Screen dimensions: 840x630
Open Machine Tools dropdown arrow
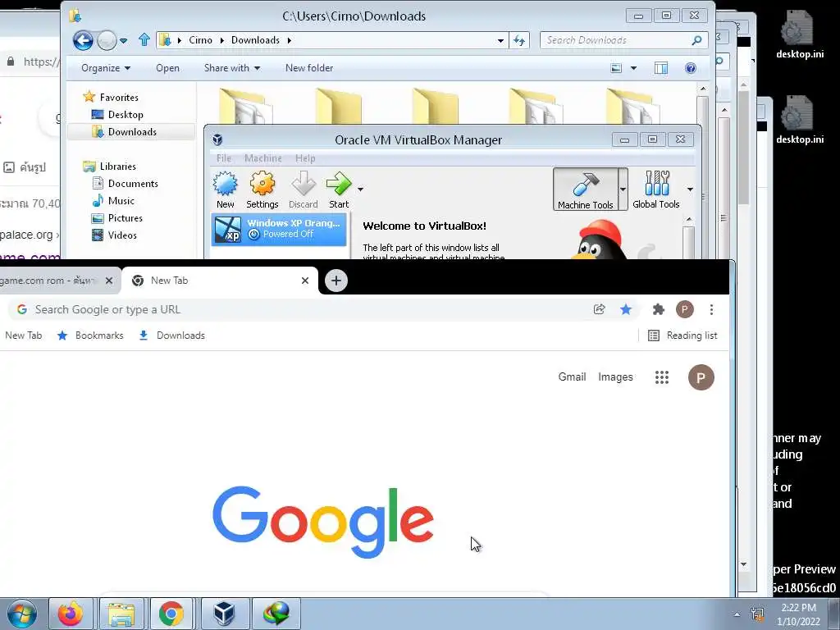623,189
